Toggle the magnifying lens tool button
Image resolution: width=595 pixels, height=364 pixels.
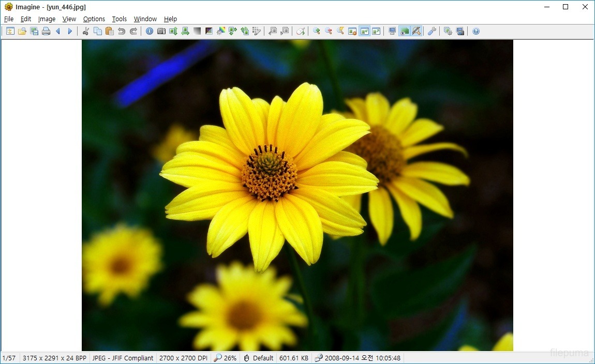[416, 32]
